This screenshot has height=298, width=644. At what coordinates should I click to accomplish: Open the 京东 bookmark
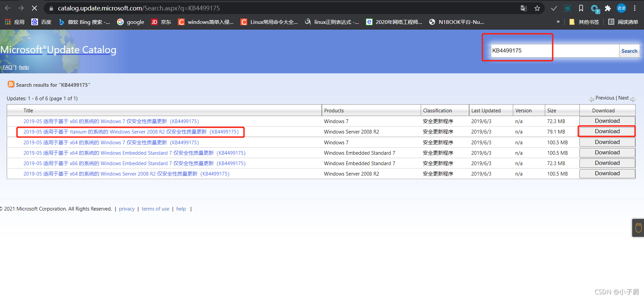[161, 22]
